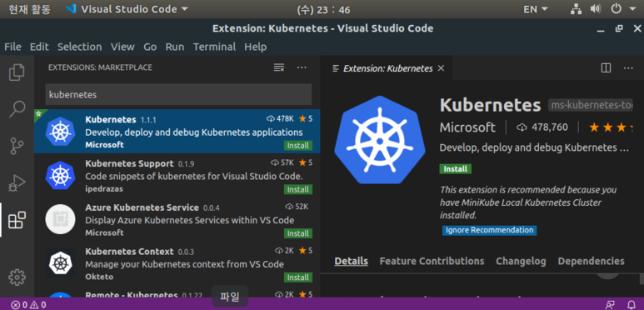The image size is (644, 310).
Task: Install the Kubernetes Context extension
Action: point(297,277)
